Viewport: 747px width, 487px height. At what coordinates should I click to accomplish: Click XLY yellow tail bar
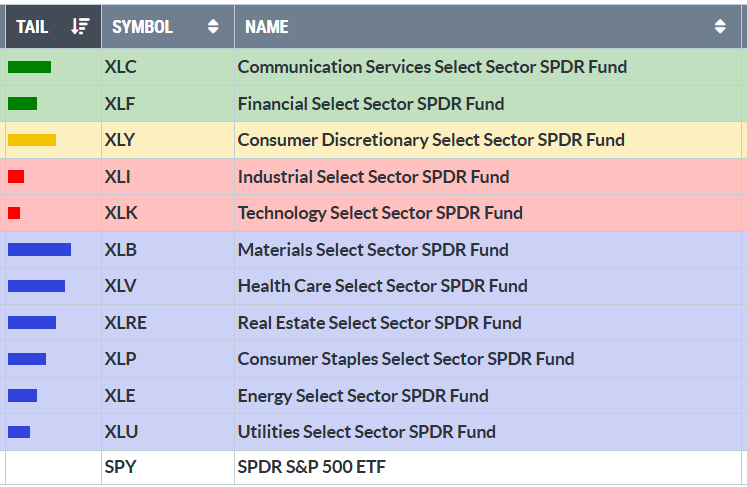[32, 140]
